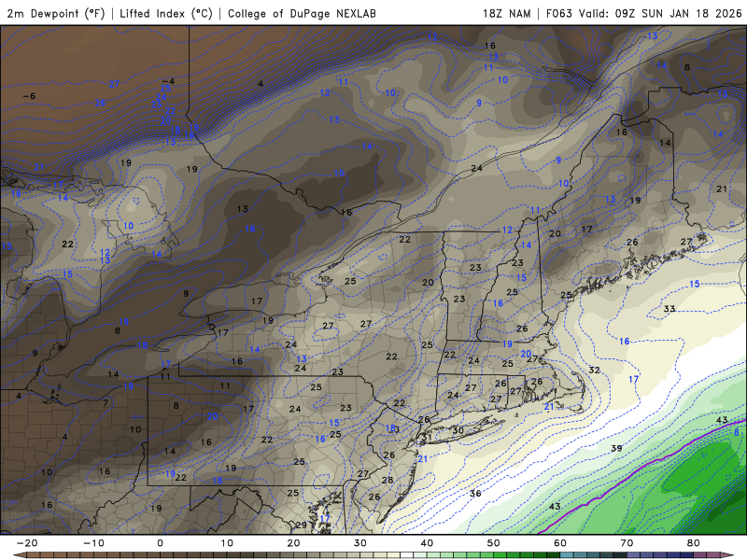Click the "31" dewpoint value near New York City
This screenshot has width=747, height=560.
(427, 438)
